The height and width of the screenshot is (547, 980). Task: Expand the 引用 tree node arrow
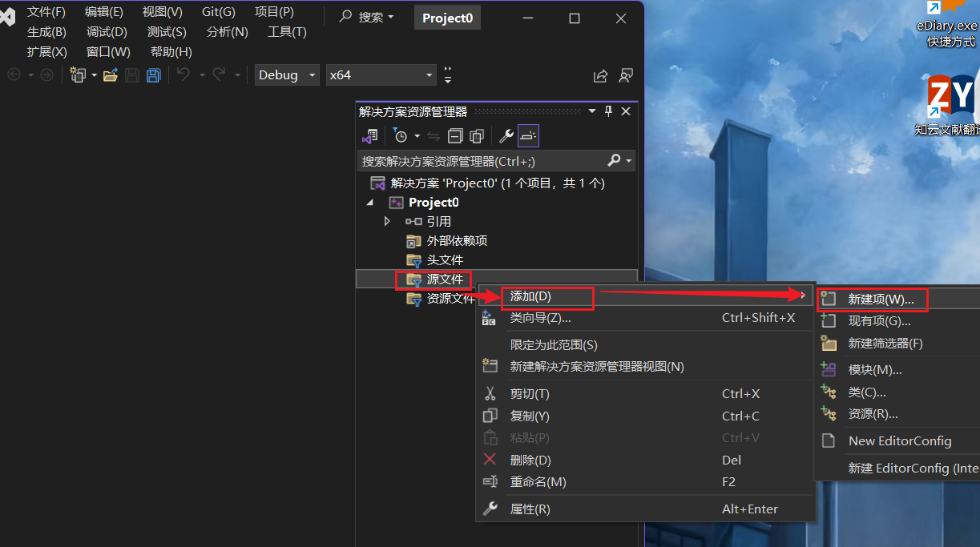pos(387,221)
